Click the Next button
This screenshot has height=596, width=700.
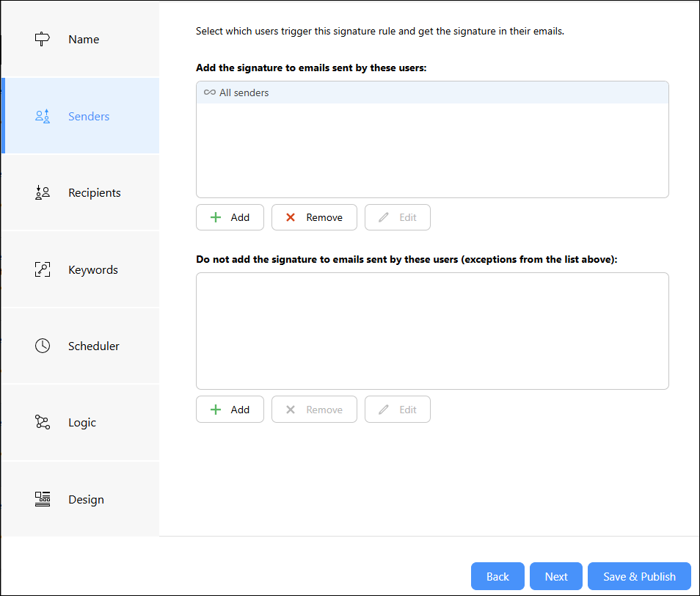tap(555, 576)
